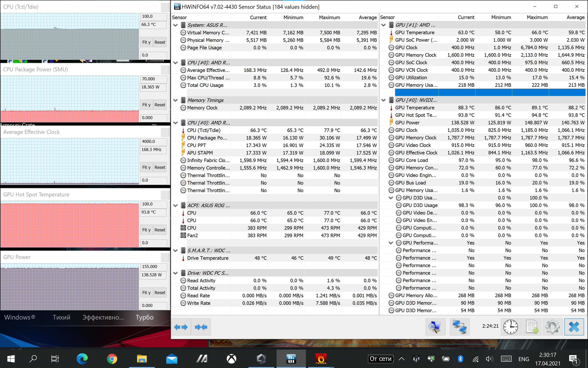
Task: Edit the 100.0 max field of CPU Tctl graph
Action: click(154, 17)
